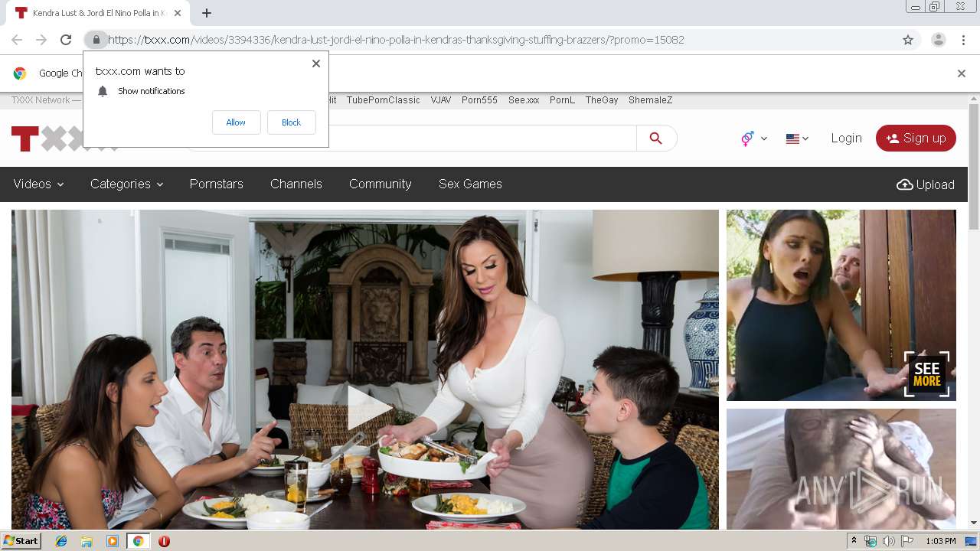Dismiss the Google Chrome info bar
This screenshot has height=551, width=980.
coord(962,73)
